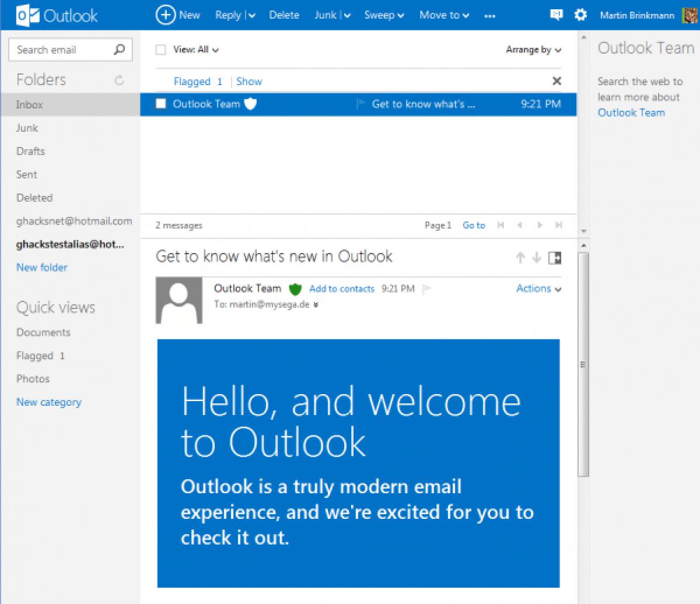Click the Add to contacts link
Image resolution: width=700 pixels, height=604 pixels.
pos(342,289)
